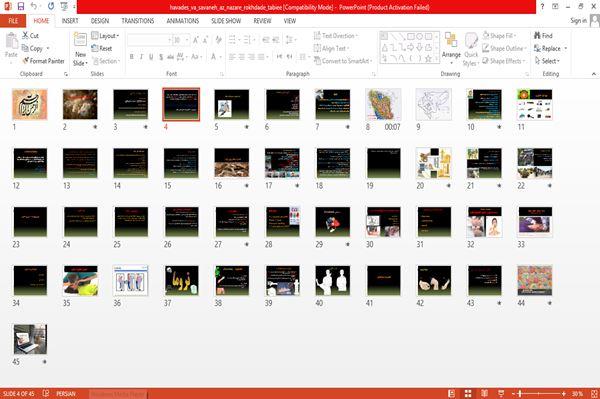Select slide 45 thumbnail

pyautogui.click(x=30, y=339)
